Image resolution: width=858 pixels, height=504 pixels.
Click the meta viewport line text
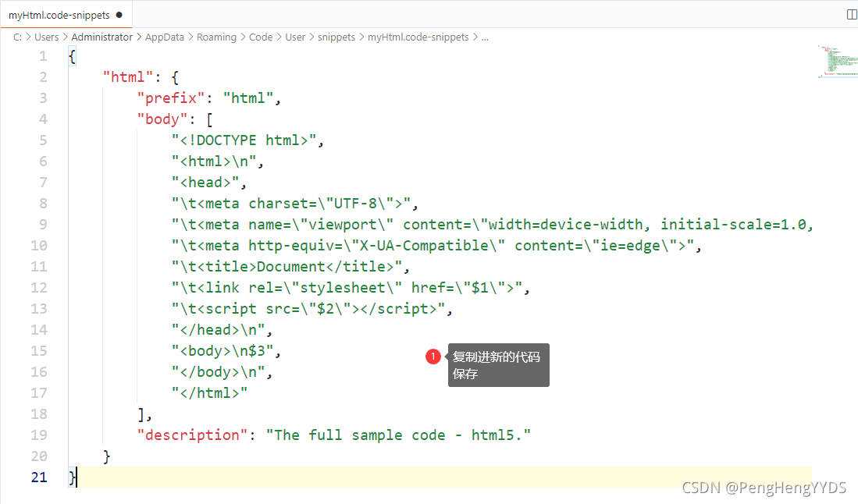492,225
